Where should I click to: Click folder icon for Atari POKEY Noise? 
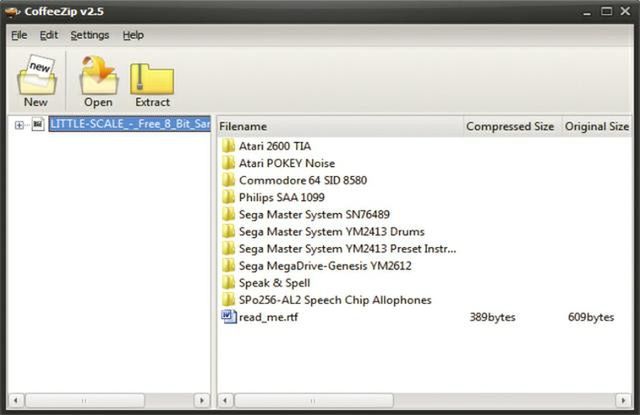click(229, 163)
